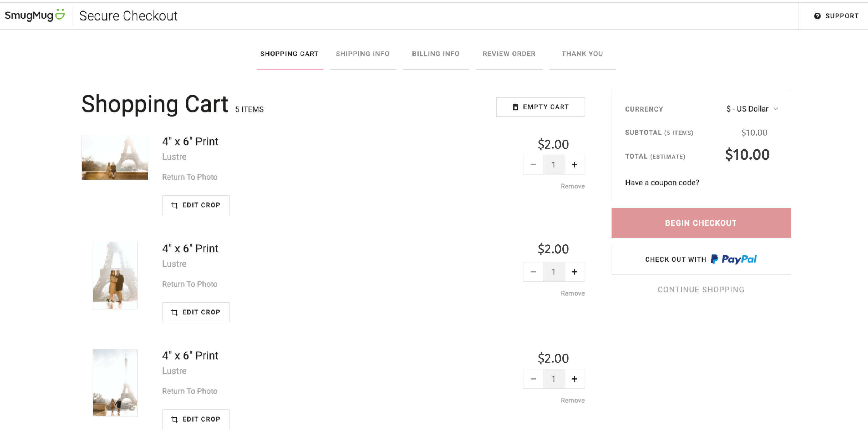868x447 pixels.
Task: Select the Thank You step tab
Action: click(x=582, y=54)
